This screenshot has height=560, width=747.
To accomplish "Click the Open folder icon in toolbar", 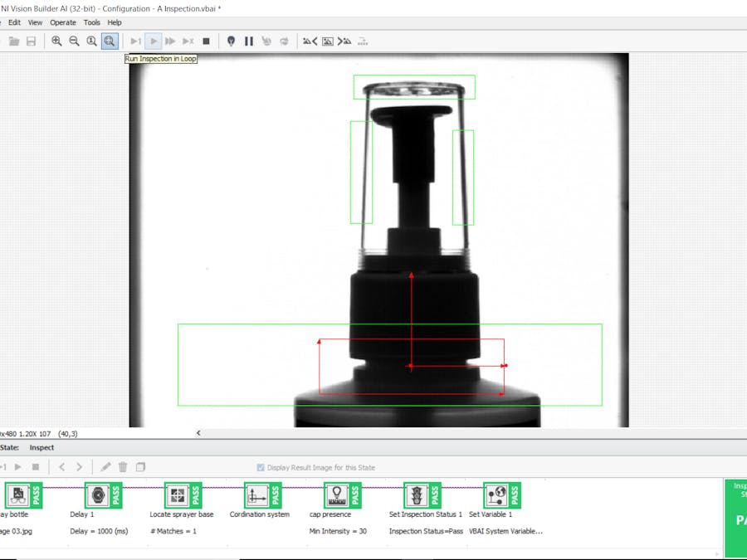I will point(14,41).
